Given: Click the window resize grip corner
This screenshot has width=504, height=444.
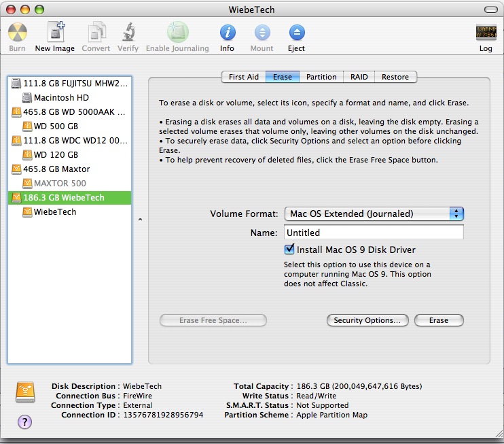Looking at the screenshot, I should point(499,434).
